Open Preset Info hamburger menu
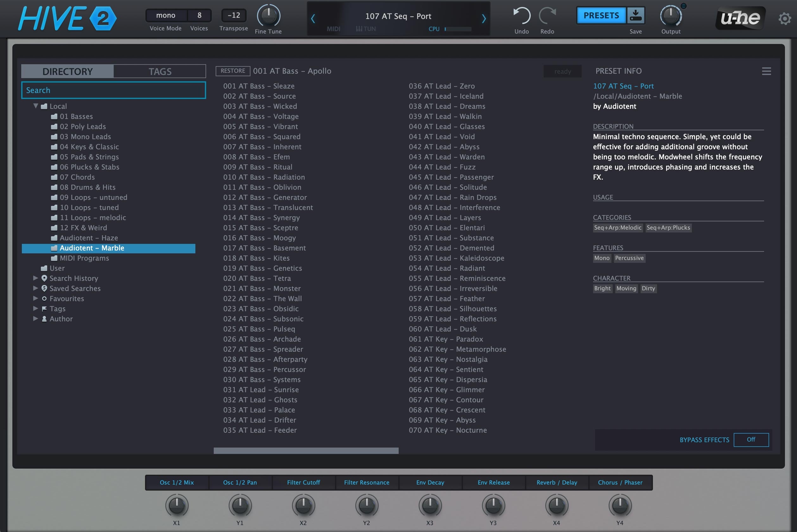The height and width of the screenshot is (532, 797). coord(766,71)
